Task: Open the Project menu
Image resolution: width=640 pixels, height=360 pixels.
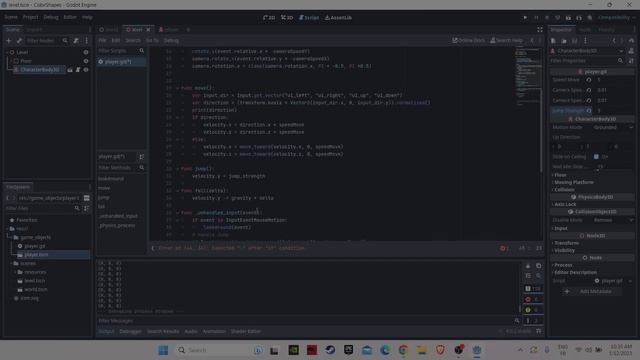Action: pos(30,17)
